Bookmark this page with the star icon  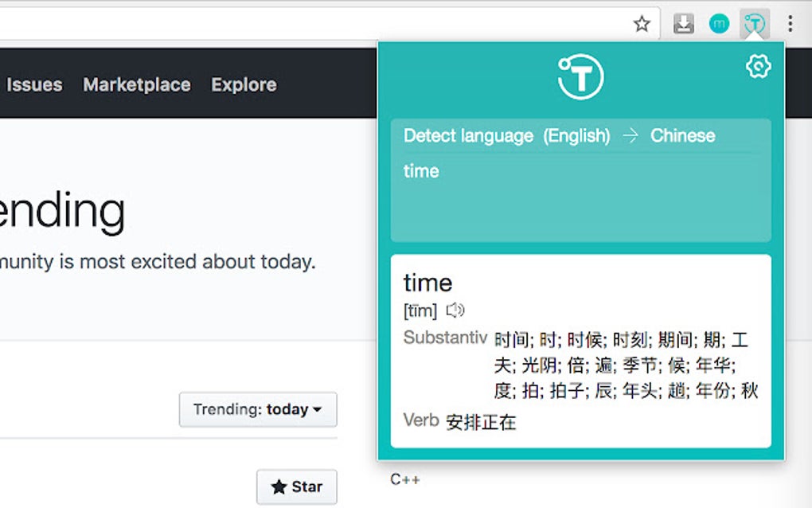(x=641, y=23)
